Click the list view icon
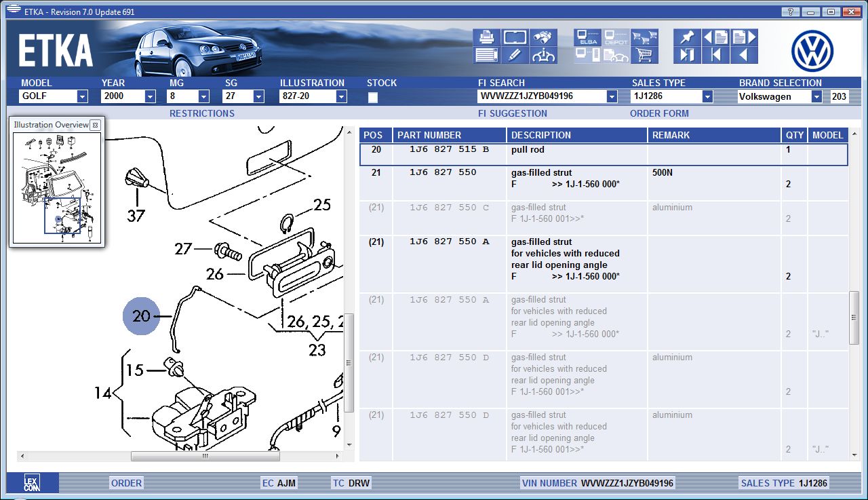 pos(487,56)
